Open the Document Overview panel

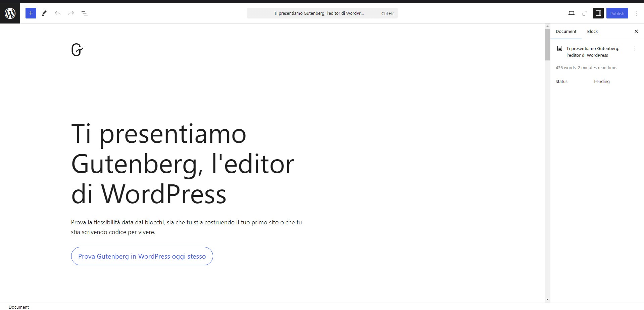point(84,13)
